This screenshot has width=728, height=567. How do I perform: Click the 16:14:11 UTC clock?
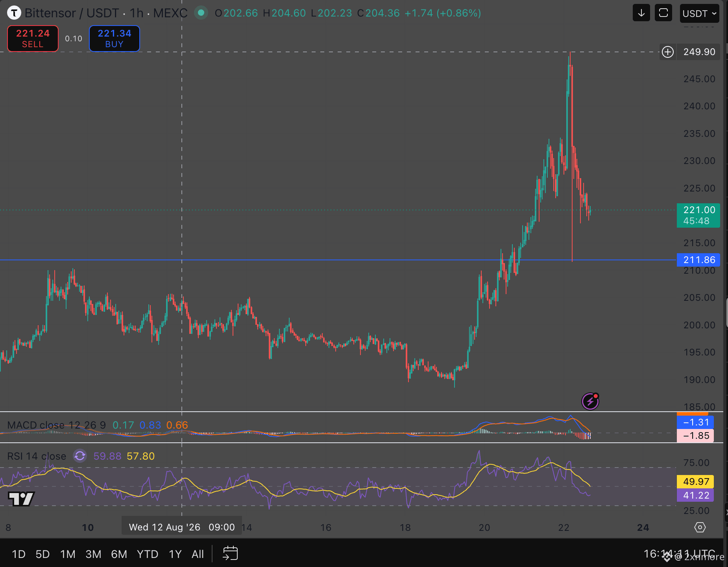click(x=679, y=554)
